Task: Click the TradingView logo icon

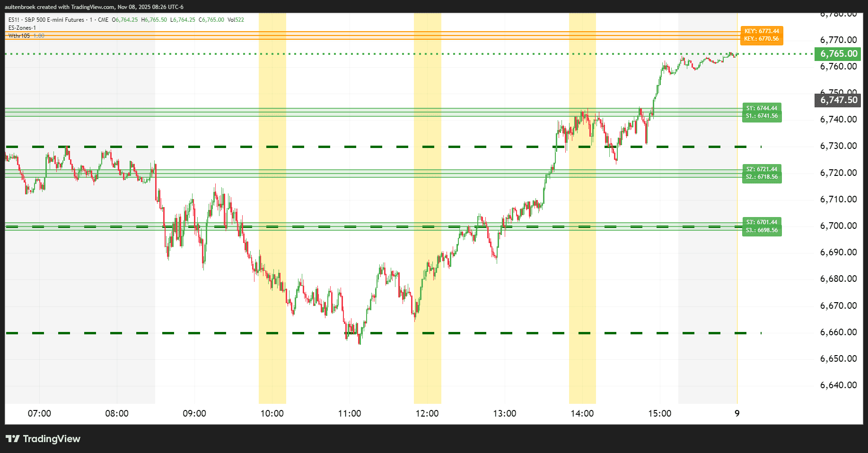Action: click(13, 439)
